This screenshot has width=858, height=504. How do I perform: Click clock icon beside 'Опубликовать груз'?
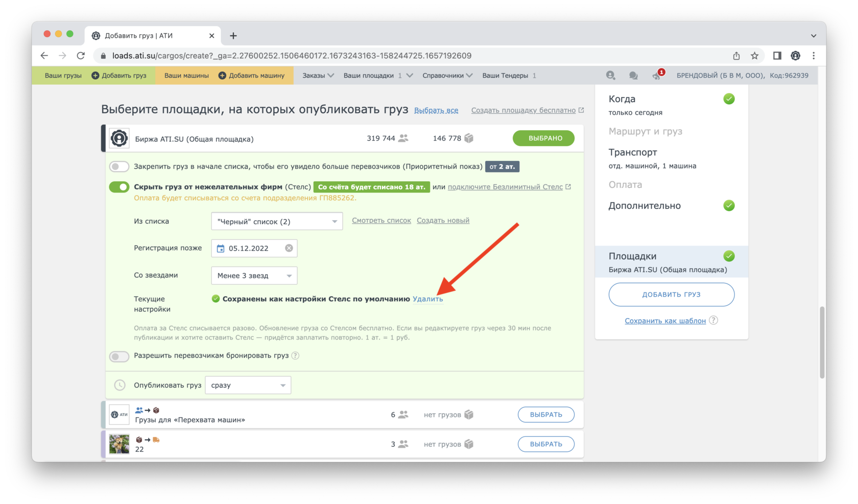[120, 385]
